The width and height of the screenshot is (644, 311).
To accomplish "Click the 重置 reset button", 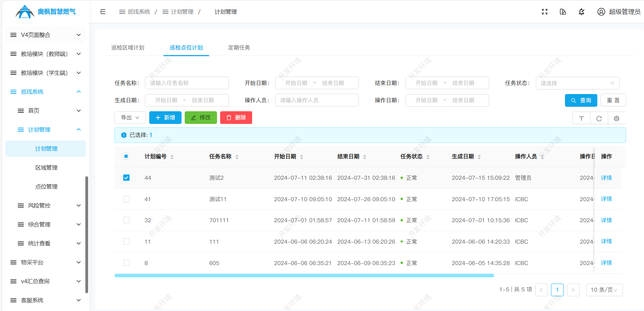I will (613, 100).
